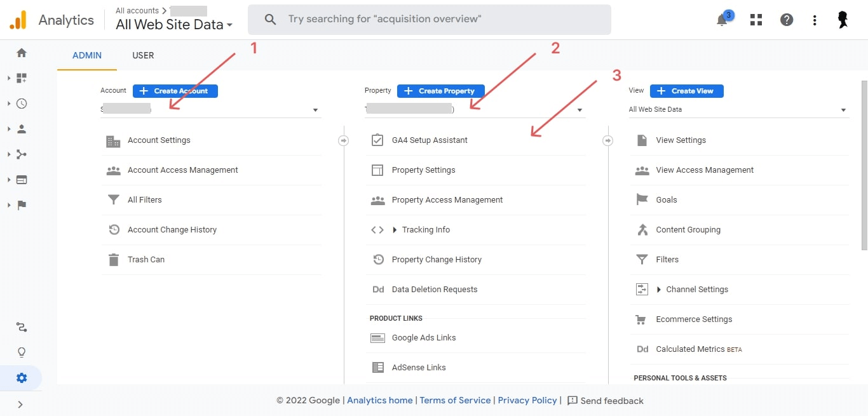Open the Property selector dropdown

click(475, 109)
